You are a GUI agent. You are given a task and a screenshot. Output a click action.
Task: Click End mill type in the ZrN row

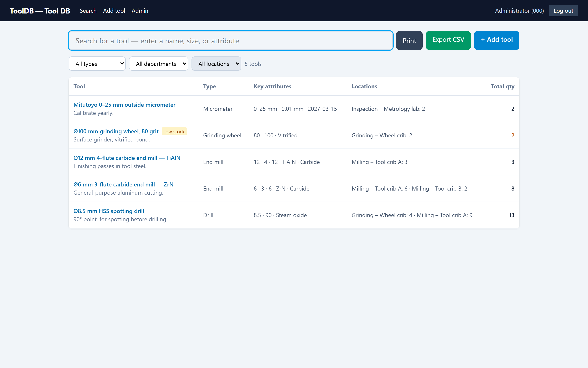click(x=213, y=189)
